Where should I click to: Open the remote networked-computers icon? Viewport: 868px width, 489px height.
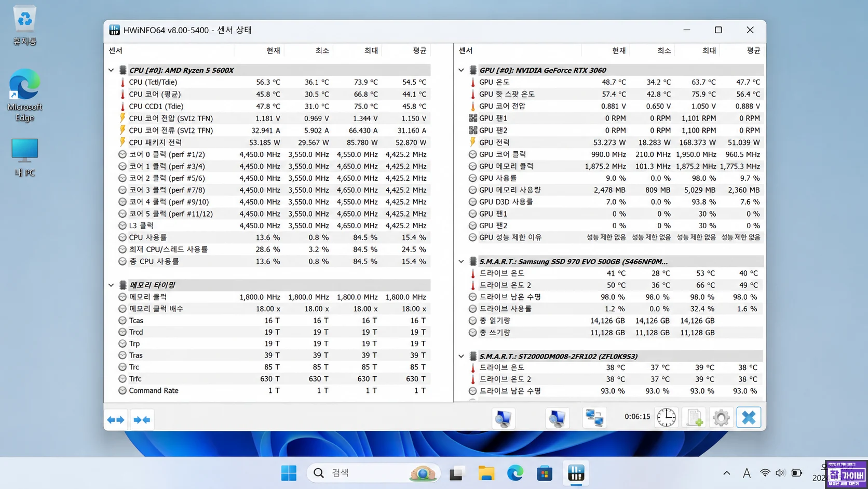pyautogui.click(x=594, y=418)
